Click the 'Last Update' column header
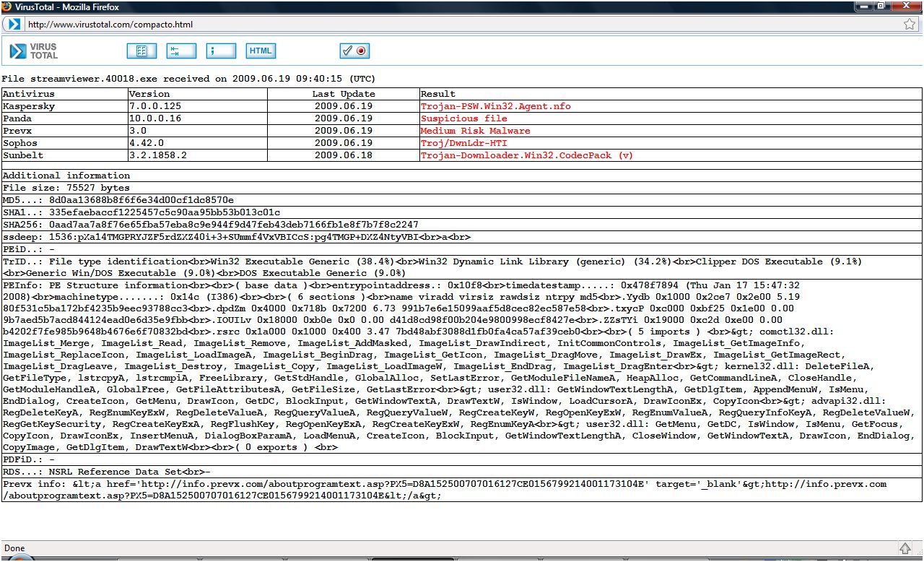 tap(344, 94)
